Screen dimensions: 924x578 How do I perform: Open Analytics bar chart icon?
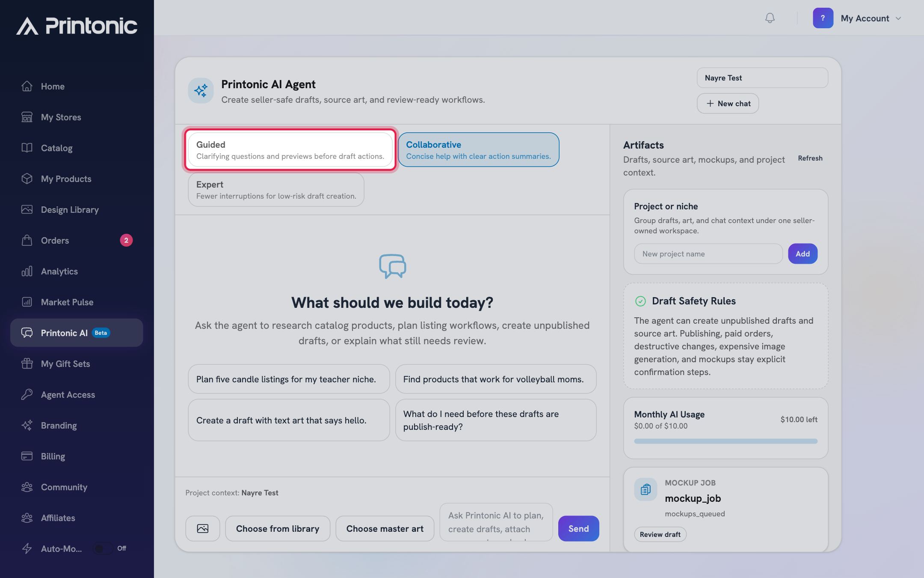tap(27, 271)
